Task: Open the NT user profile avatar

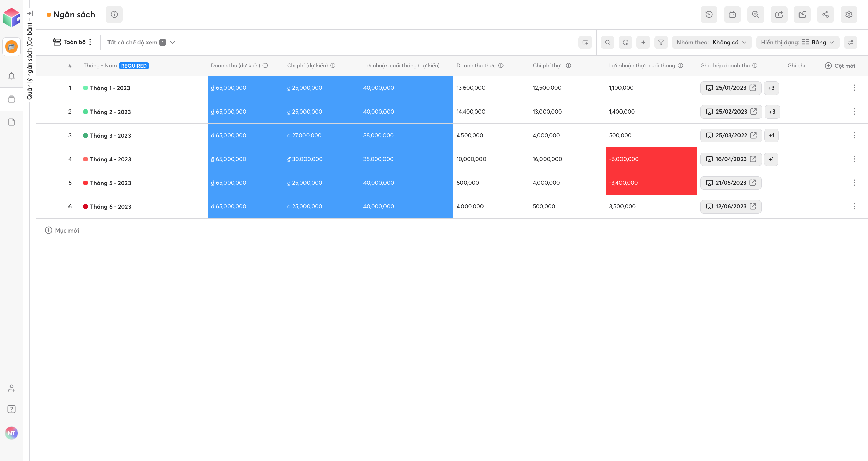Action: point(12,433)
